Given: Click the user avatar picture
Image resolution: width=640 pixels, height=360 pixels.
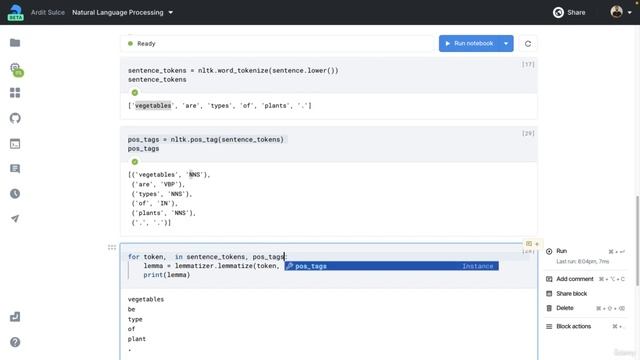Looking at the screenshot, I should (x=616, y=12).
